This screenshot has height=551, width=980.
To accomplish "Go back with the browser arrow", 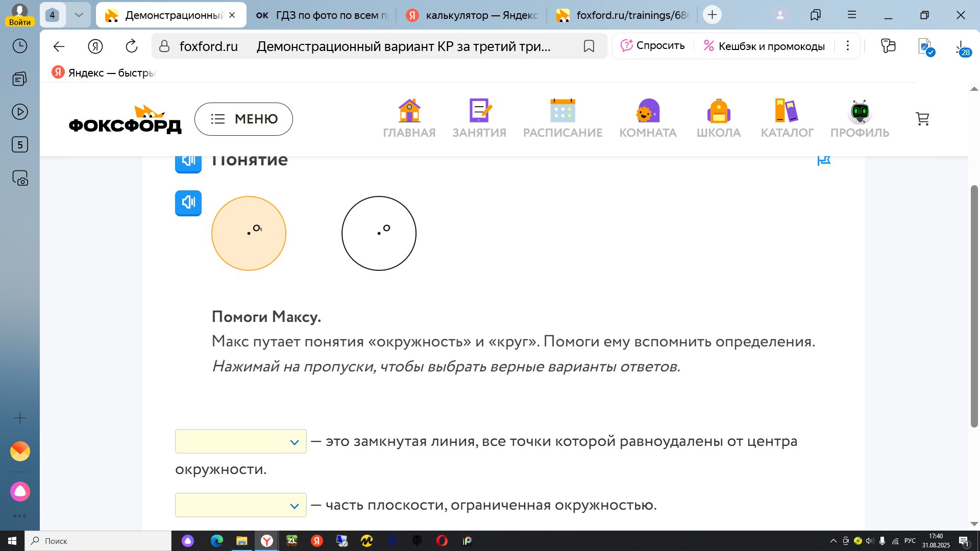I will 59,46.
